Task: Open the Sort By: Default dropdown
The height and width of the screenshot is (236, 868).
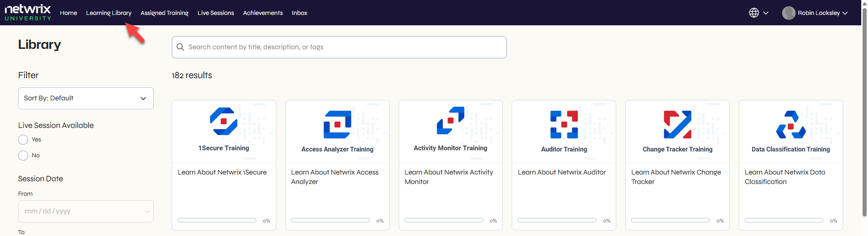Action: pyautogui.click(x=86, y=98)
